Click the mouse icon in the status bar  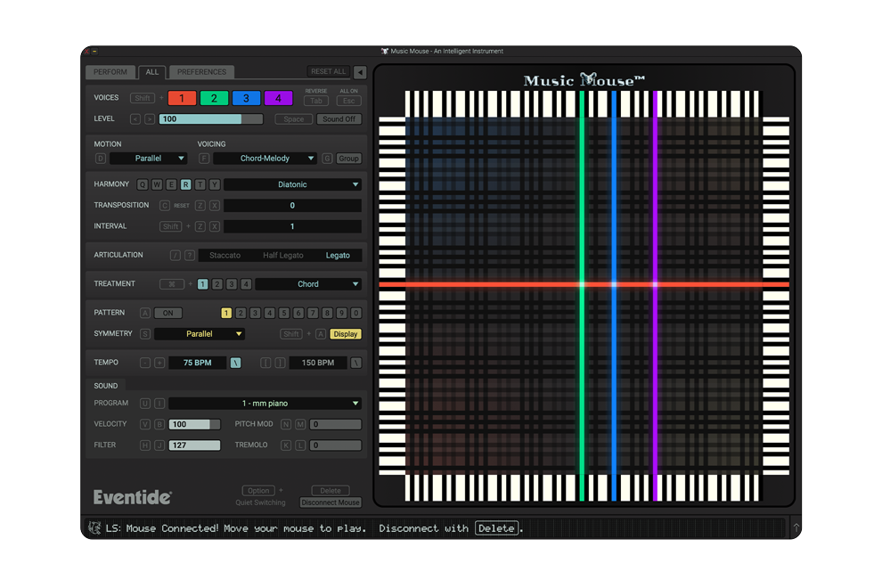click(94, 528)
